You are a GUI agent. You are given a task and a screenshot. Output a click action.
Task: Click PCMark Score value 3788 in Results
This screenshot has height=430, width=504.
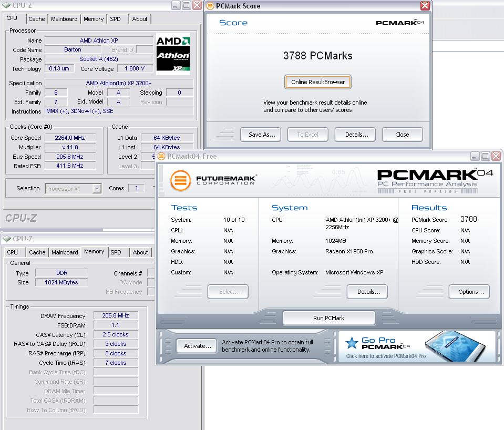469,219
